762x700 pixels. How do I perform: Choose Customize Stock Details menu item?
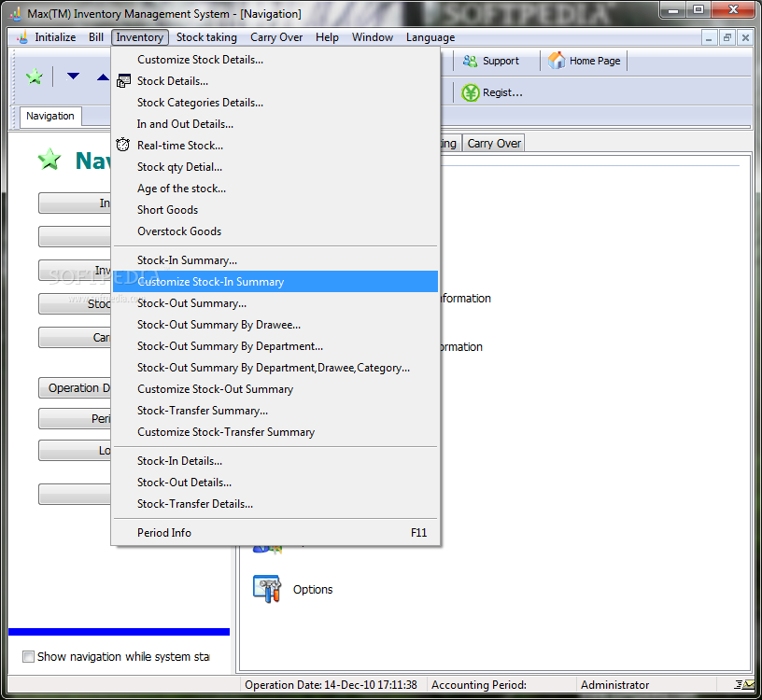(275, 60)
